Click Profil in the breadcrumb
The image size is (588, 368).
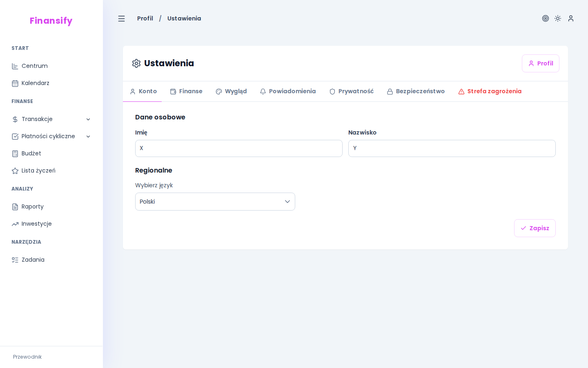145,18
